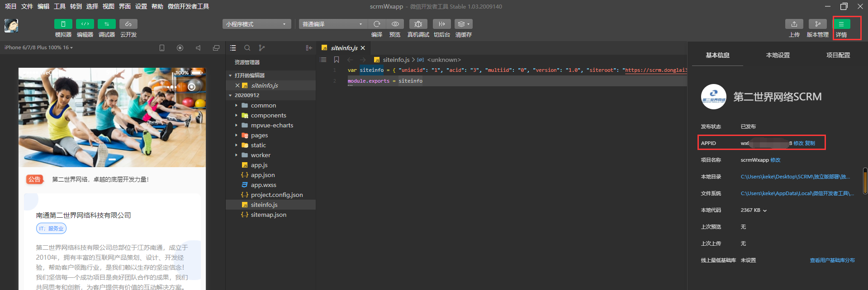
Task: Toggle the 模拟器 simulator panel button
Action: point(63,24)
